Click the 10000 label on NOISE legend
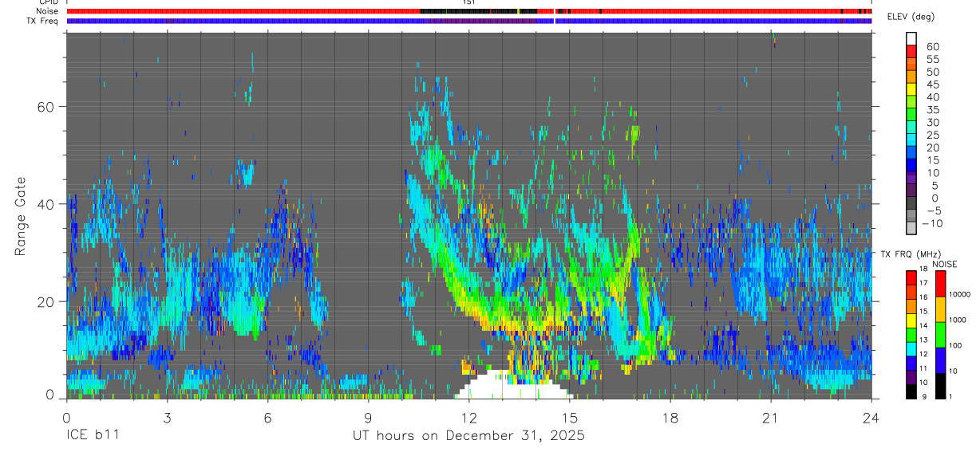This screenshot has height=452, width=980. pos(959,295)
